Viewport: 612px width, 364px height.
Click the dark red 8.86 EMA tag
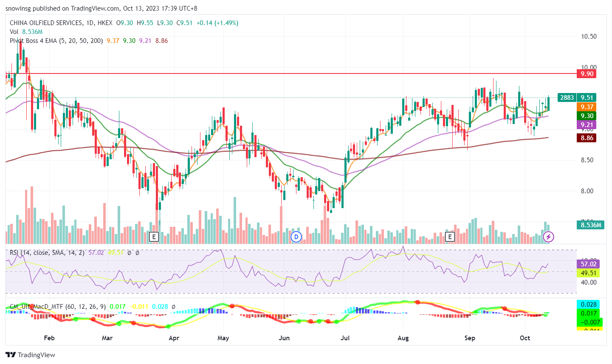coord(587,138)
